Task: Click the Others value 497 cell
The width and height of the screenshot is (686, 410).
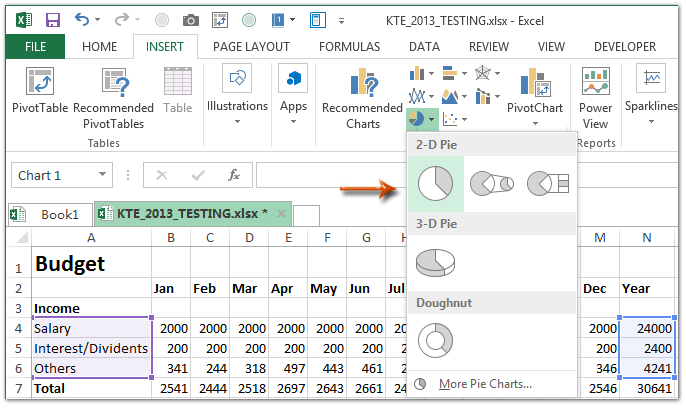Action: (288, 368)
